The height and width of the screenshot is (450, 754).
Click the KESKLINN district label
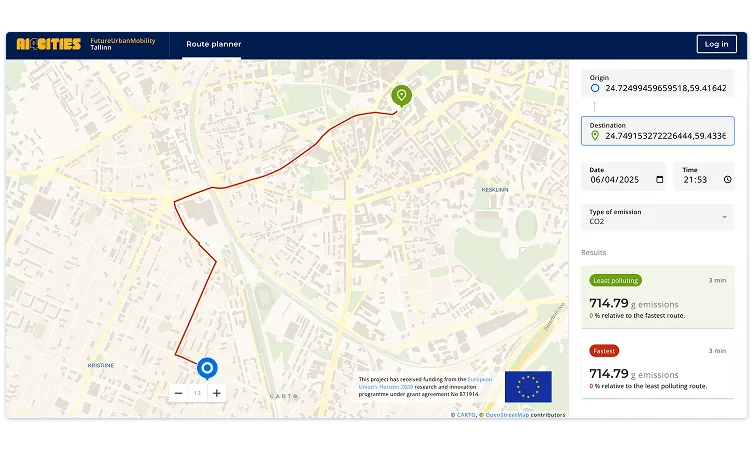coord(495,190)
